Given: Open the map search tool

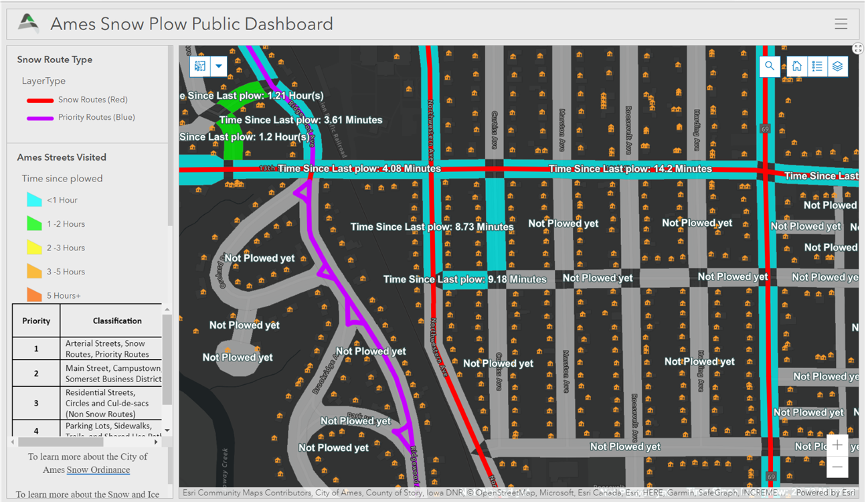Looking at the screenshot, I should point(770,66).
